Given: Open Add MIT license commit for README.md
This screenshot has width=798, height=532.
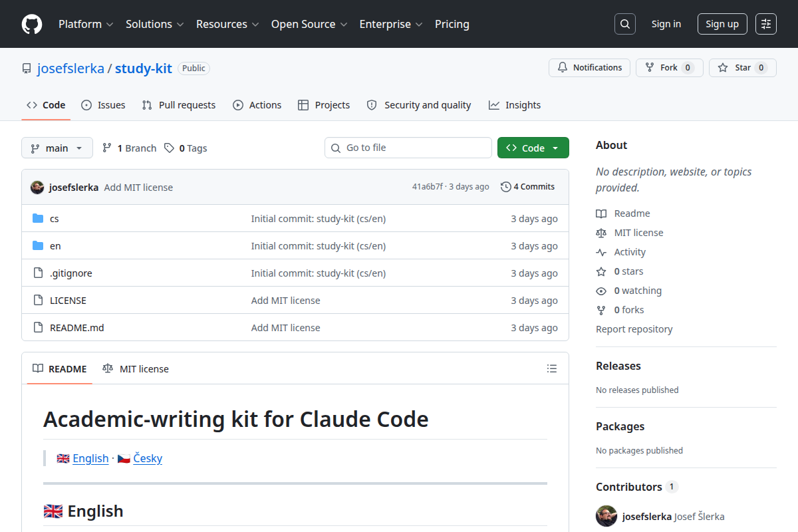Looking at the screenshot, I should [286, 328].
